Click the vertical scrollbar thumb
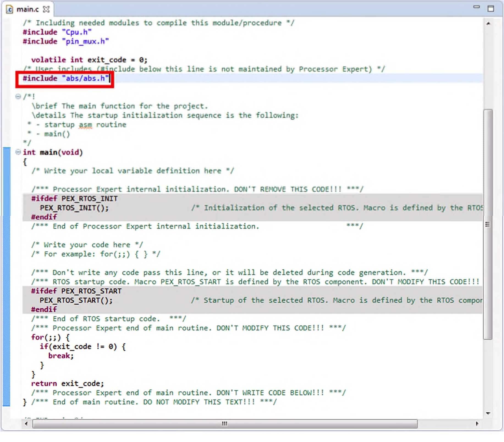 click(x=488, y=224)
